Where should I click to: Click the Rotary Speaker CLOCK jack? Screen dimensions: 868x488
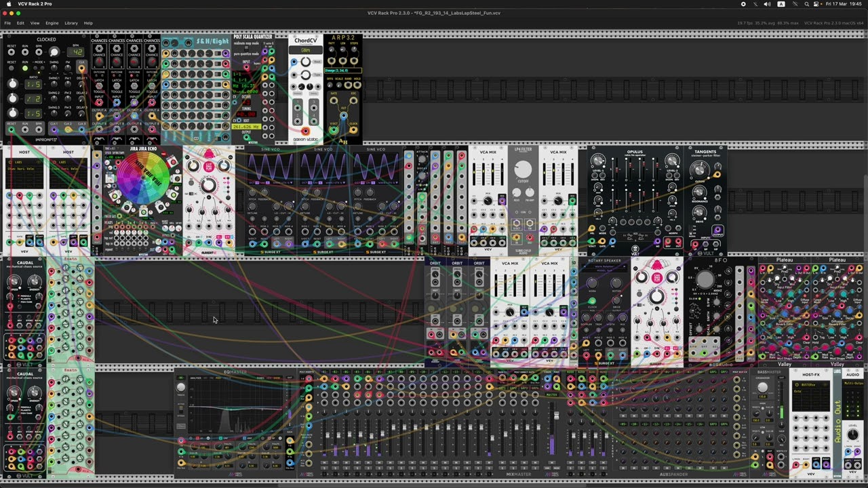[x=592, y=301]
